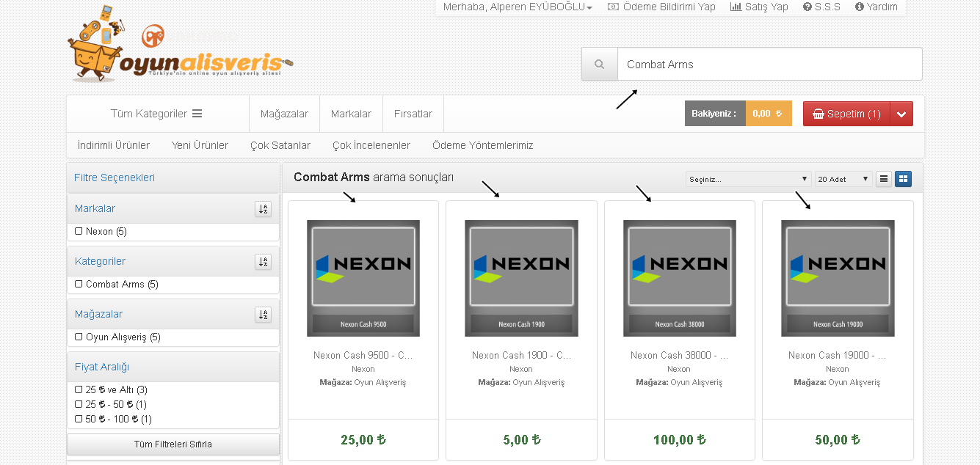Open the Nexon Cash 38000 product title
The width and height of the screenshot is (980, 465).
click(x=679, y=355)
